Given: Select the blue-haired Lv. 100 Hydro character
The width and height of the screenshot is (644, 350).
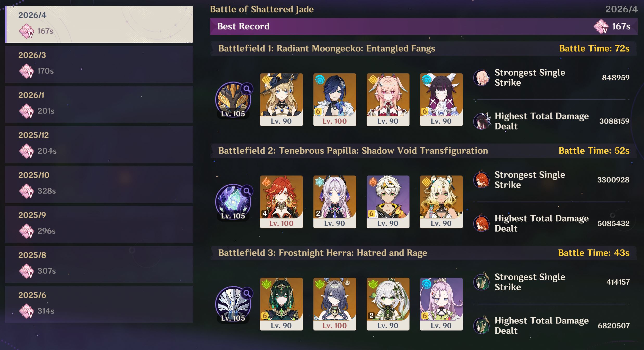Looking at the screenshot, I should 335,99.
